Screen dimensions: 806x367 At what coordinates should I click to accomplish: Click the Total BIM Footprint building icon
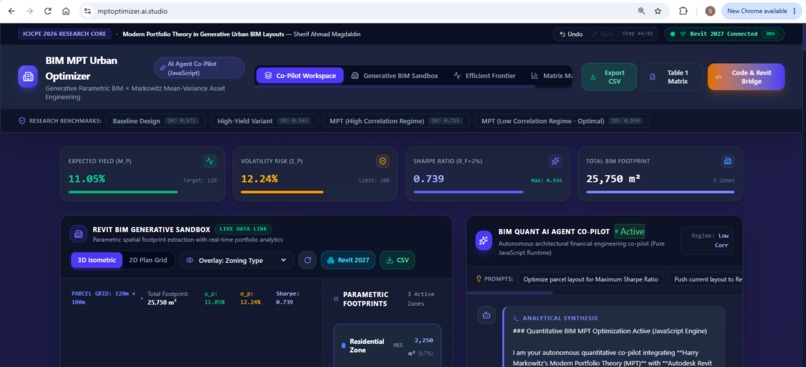coord(728,161)
